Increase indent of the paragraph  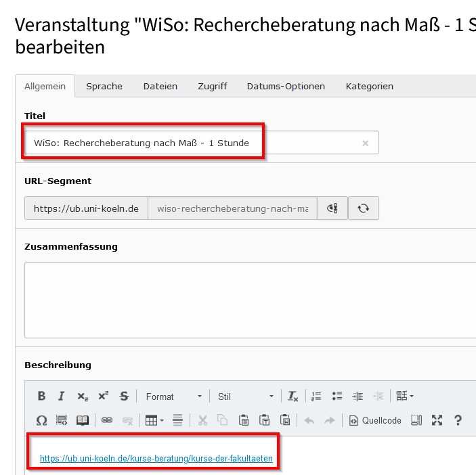point(358,396)
